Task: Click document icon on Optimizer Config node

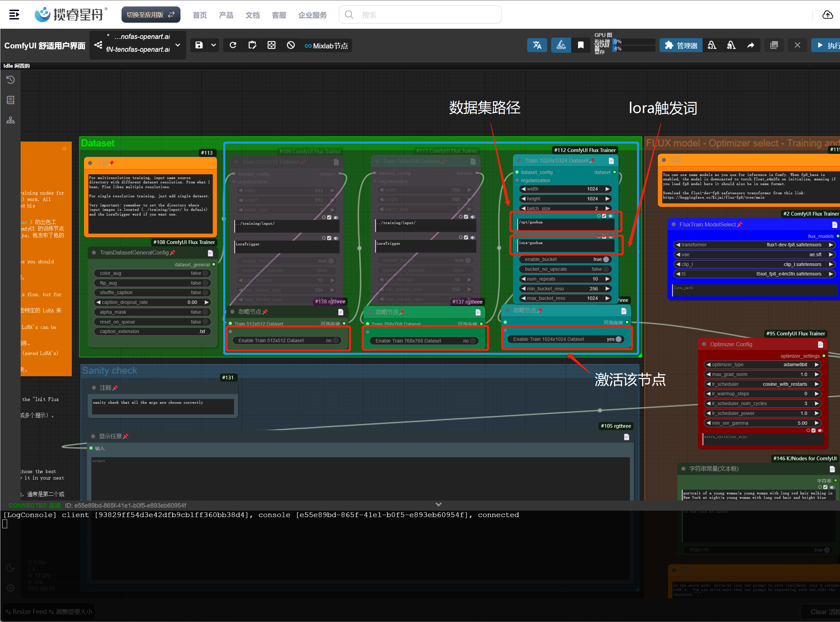Action: pos(820,345)
